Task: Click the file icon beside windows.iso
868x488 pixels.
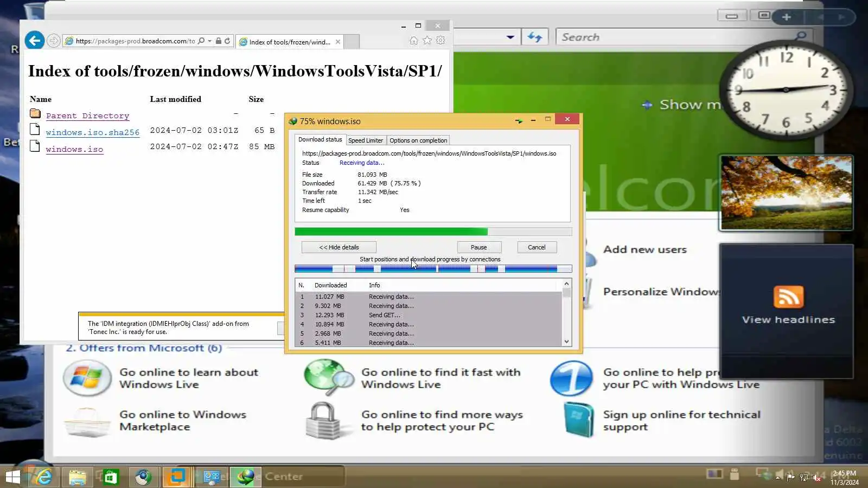Action: 35,146
